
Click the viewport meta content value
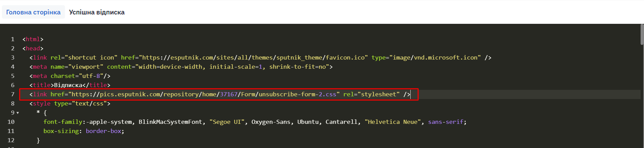[232, 67]
